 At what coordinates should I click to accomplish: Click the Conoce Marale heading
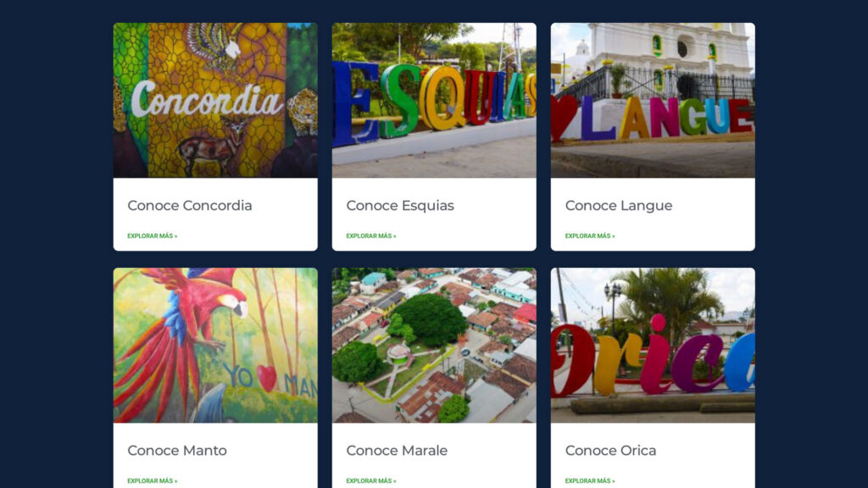(x=397, y=451)
